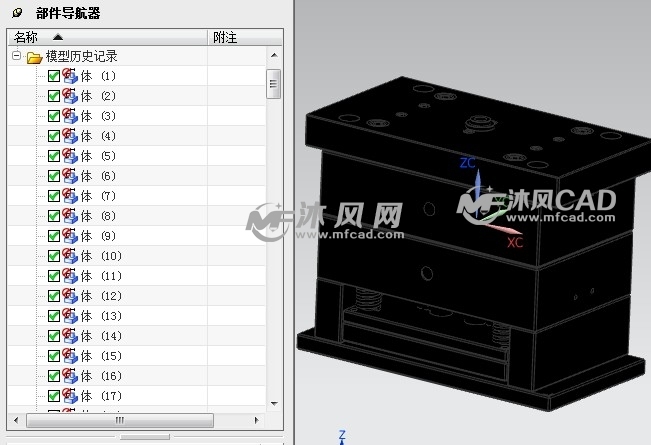Click the vertical scrollbar up arrow
Screen dimensions: 651x445
(274, 55)
